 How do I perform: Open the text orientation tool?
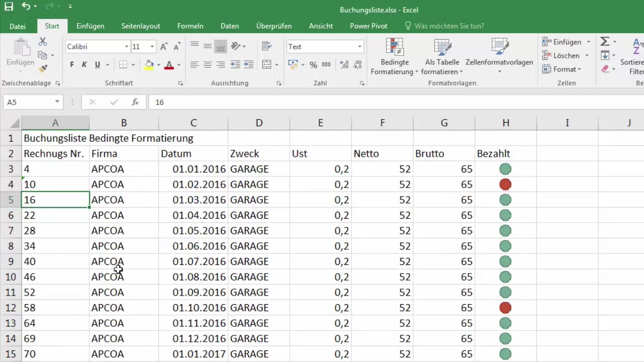(235, 46)
